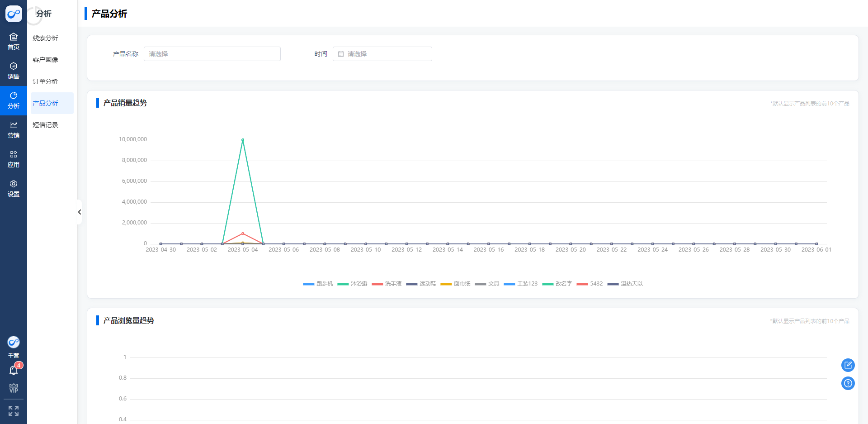Open the 短信记录 page link
The width and height of the screenshot is (868, 424).
coord(46,125)
